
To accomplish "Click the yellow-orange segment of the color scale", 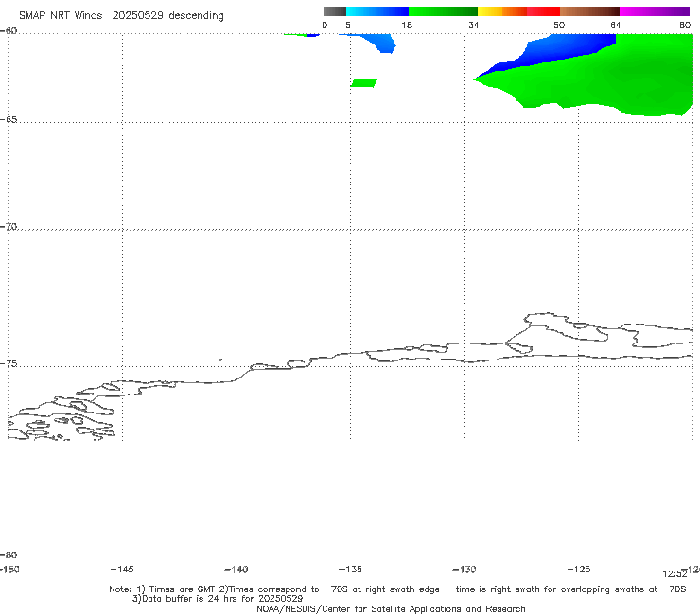I will pos(502,11).
